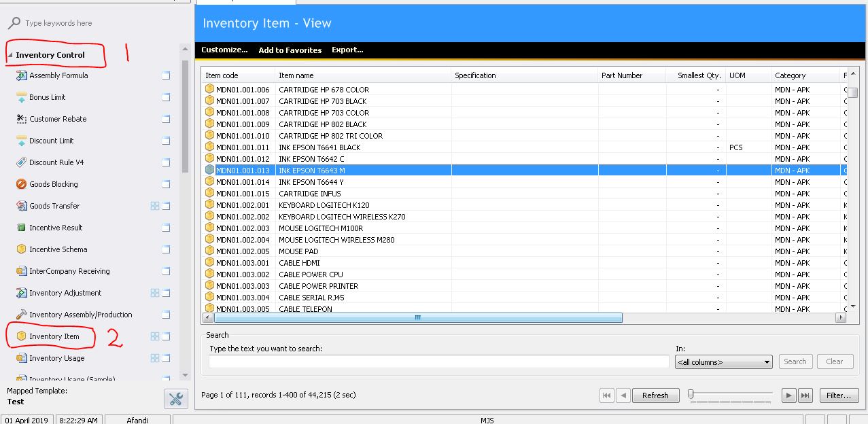This screenshot has width=868, height=424.
Task: Click grid view icon beside Goods Transfer
Action: tap(154, 206)
